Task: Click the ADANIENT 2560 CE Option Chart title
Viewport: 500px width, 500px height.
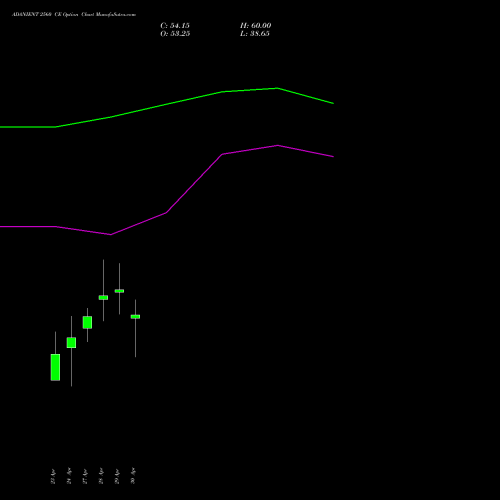Action: tap(74, 15)
